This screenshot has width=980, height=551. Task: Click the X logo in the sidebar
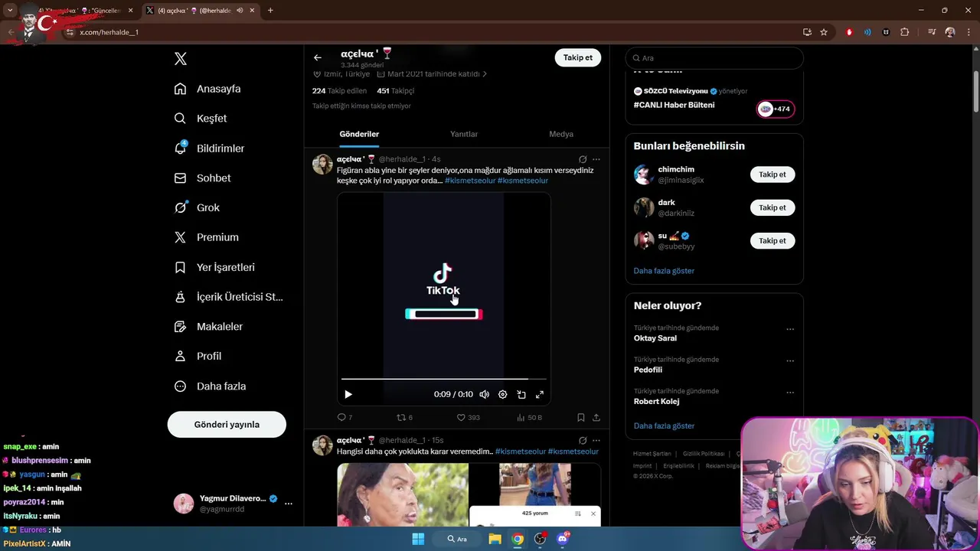click(181, 59)
